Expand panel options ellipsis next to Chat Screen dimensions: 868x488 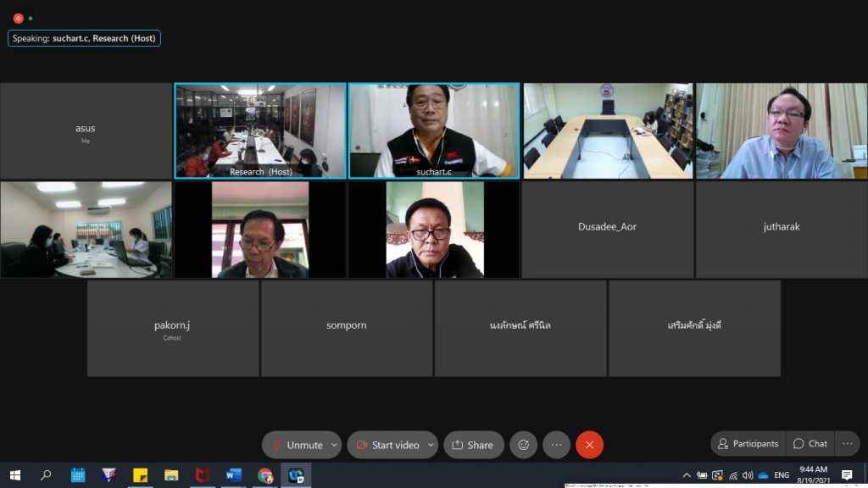click(847, 444)
